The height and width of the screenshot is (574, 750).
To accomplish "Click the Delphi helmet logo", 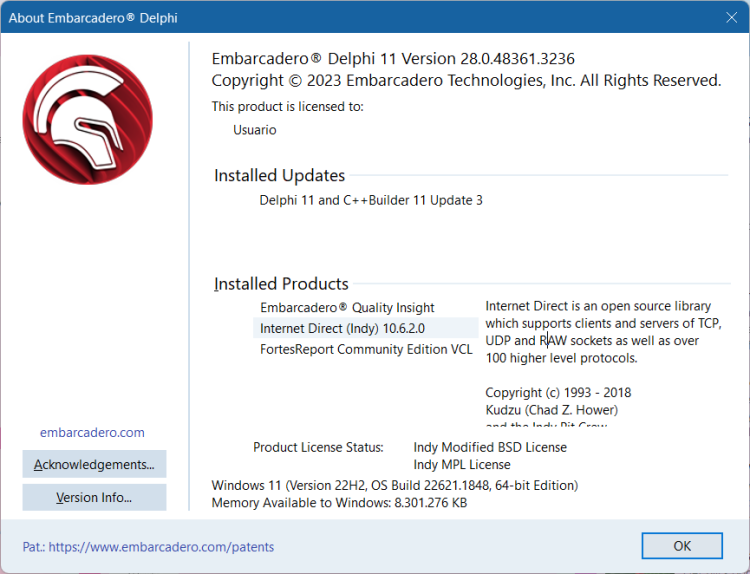I will [88, 120].
